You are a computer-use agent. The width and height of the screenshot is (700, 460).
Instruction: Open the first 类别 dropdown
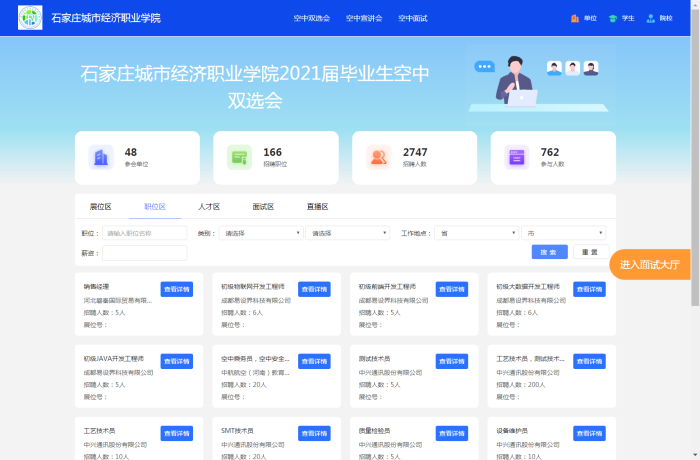pos(261,233)
